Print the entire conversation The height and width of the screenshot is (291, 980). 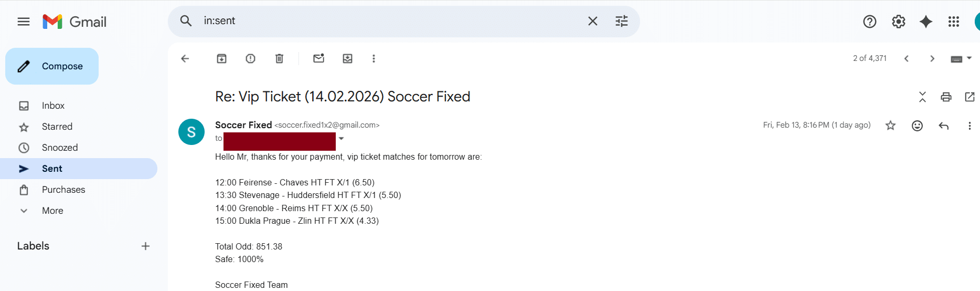tap(946, 97)
